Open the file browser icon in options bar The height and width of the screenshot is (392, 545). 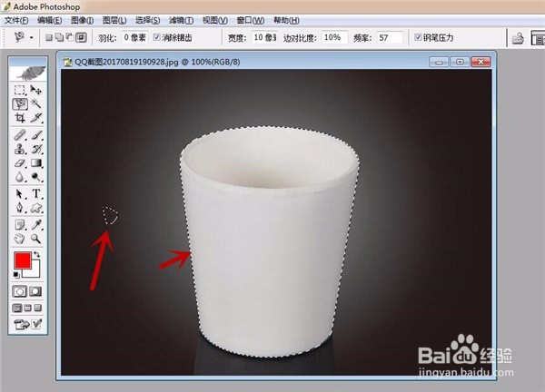coord(518,38)
